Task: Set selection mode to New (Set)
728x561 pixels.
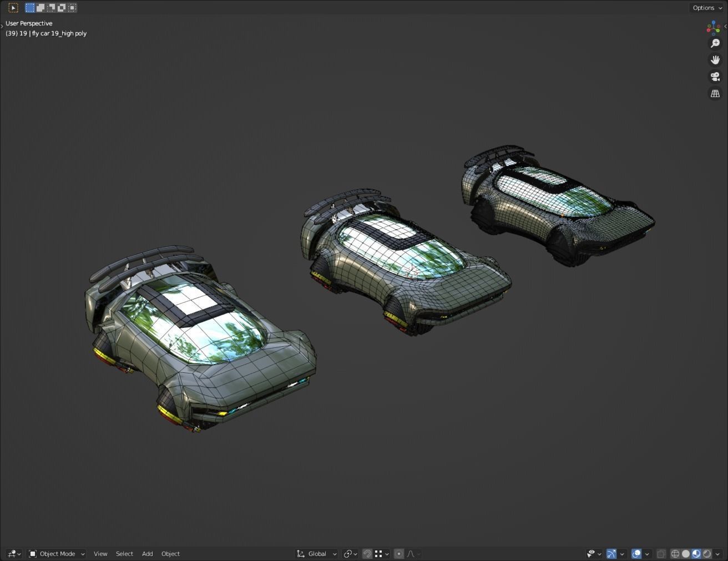Action: (x=30, y=8)
